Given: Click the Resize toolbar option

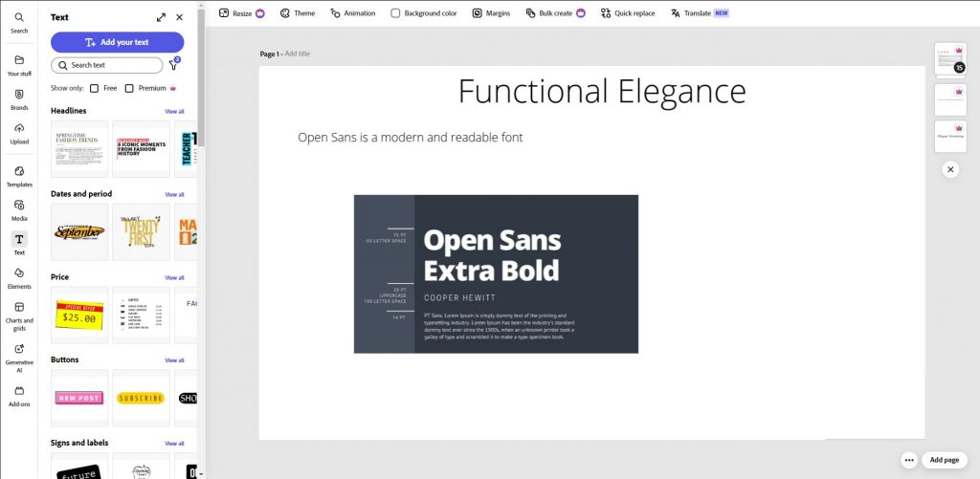Looking at the screenshot, I should (242, 13).
